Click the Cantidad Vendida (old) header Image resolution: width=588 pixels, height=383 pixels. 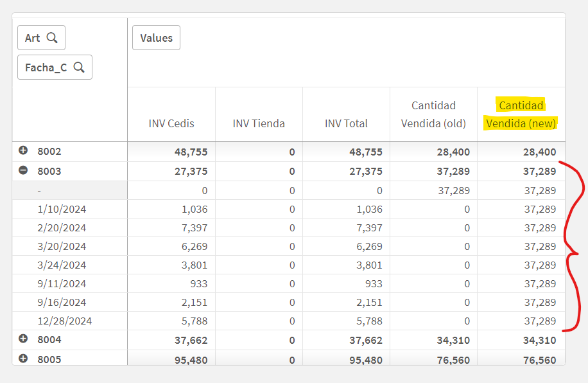point(433,114)
